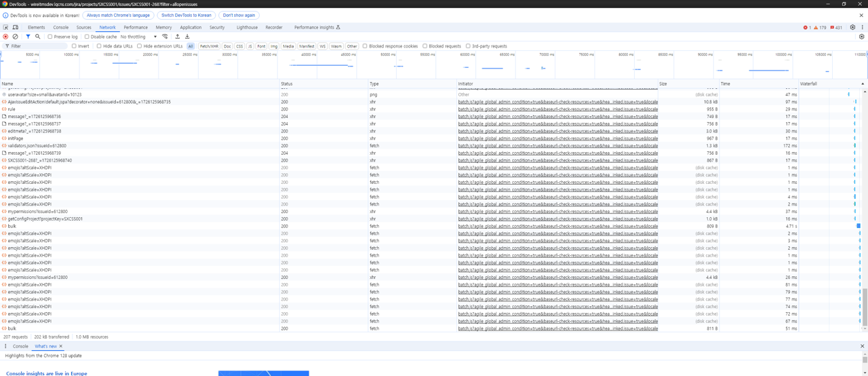Stop recording network log (red record icon)

[x=5, y=37]
